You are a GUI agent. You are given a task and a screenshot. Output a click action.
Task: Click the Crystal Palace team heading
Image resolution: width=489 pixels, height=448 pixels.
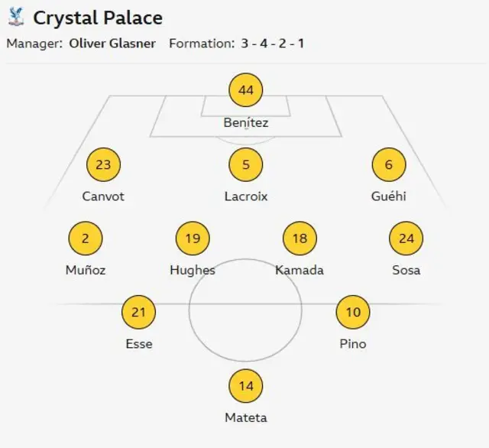98,18
